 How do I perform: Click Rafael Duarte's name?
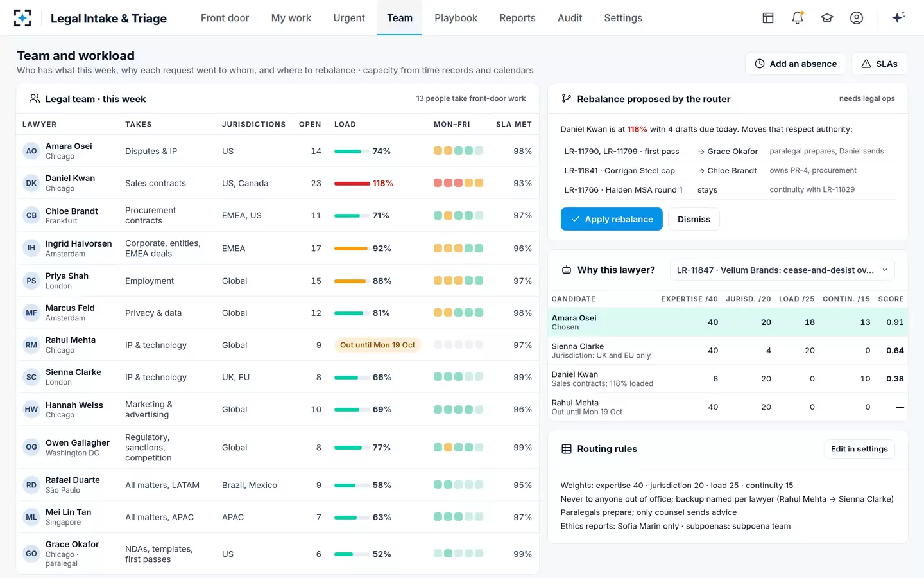tap(73, 480)
